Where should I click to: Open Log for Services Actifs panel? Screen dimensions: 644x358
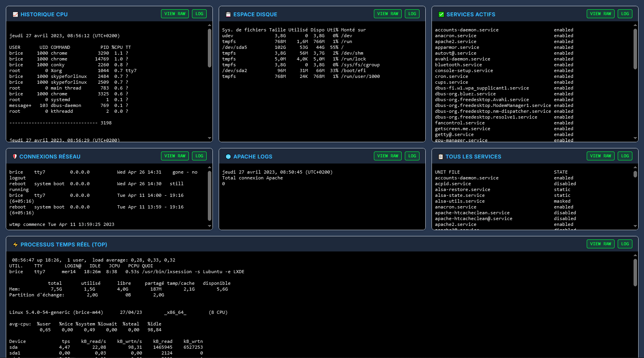tap(625, 14)
